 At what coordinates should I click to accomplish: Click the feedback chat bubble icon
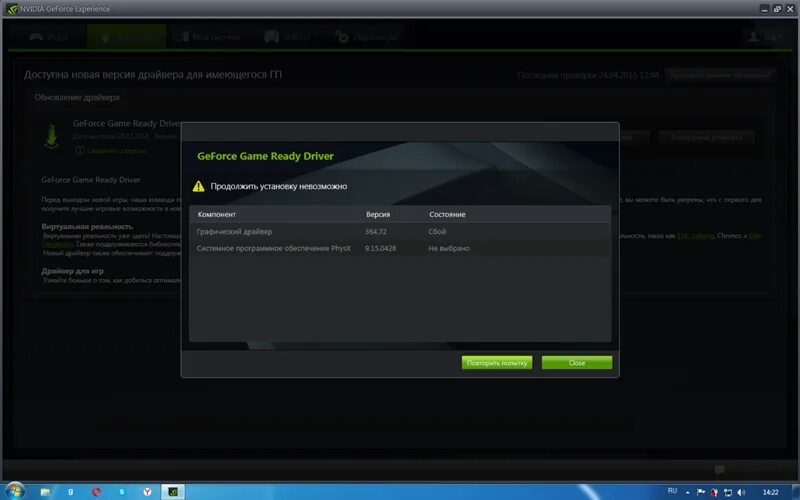[x=719, y=469]
